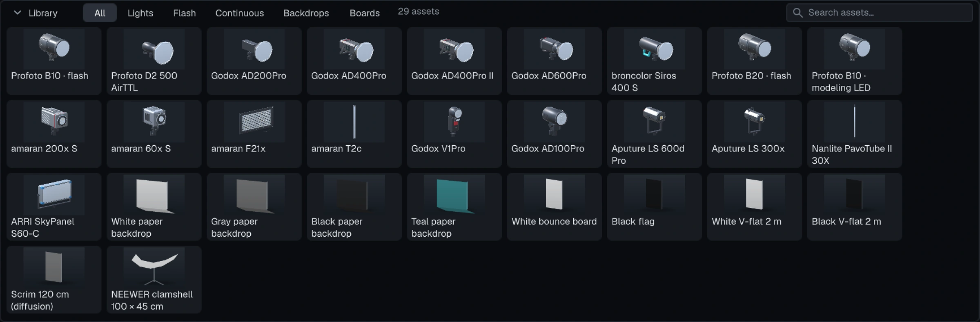Filter assets by Backdrops tab
Viewport: 980px width, 322px height.
[x=306, y=13]
